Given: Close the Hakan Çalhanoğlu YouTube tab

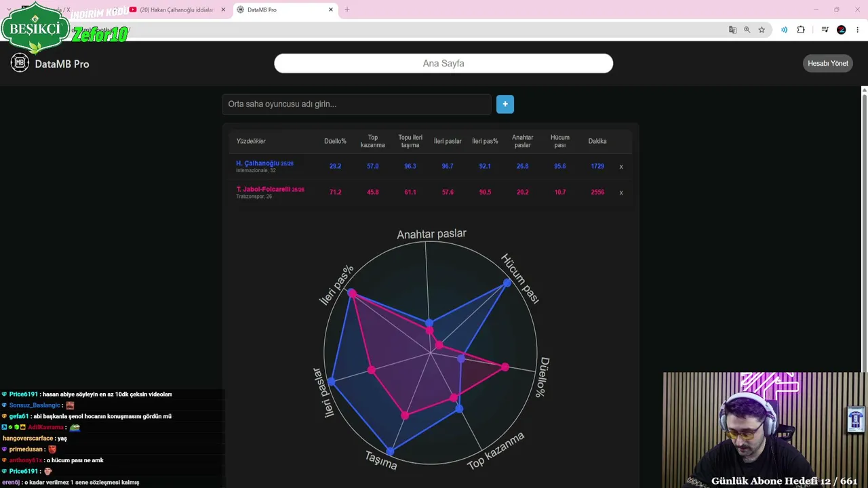Looking at the screenshot, I should pos(223,9).
